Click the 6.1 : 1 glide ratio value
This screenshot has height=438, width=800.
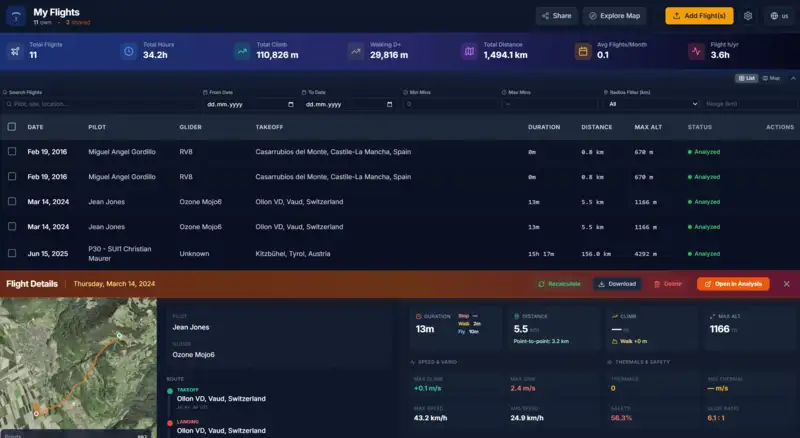716,418
